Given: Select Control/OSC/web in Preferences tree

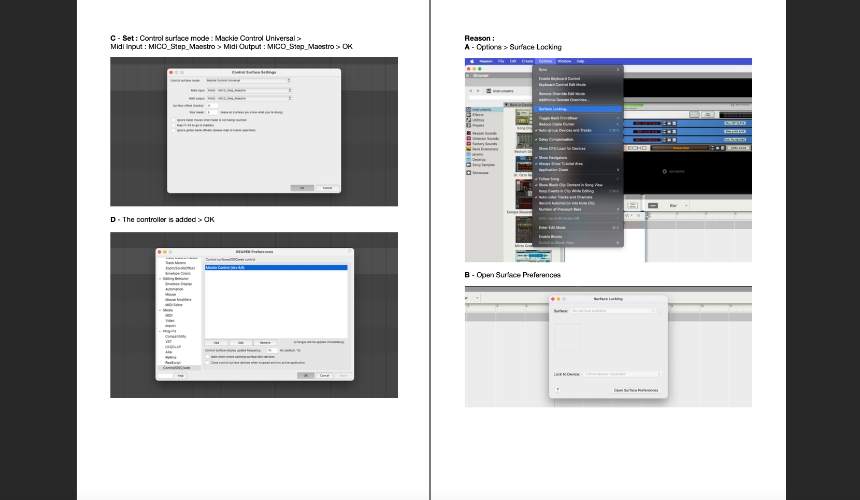Looking at the screenshot, I should (179, 368).
